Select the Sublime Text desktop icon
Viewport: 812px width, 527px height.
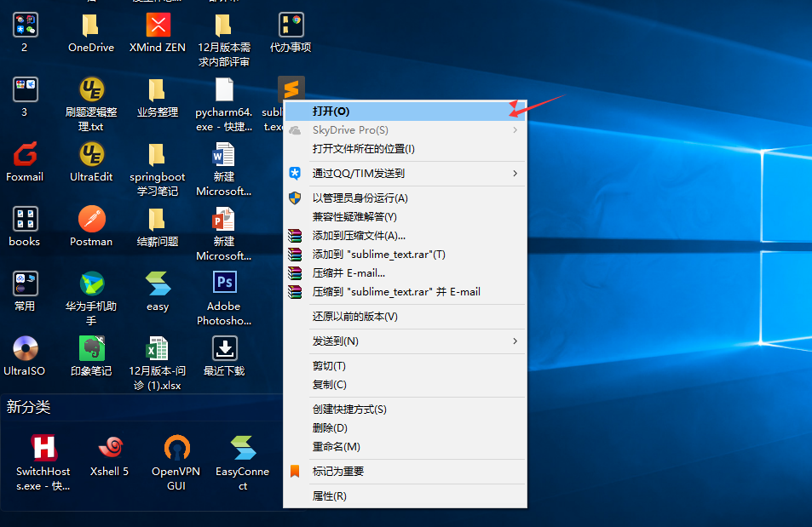pyautogui.click(x=291, y=89)
